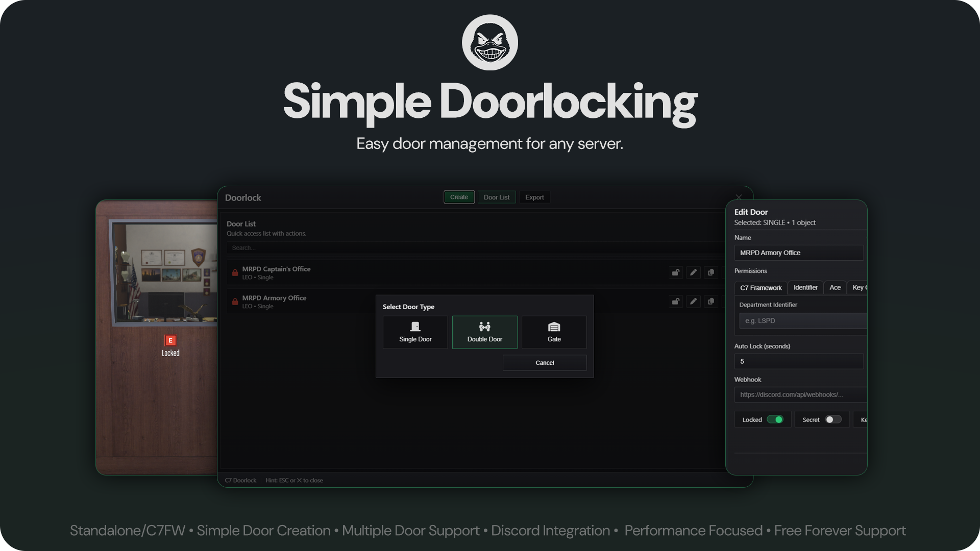Click 'Performance Focused' text
Viewport: 980px width, 551px height.
pos(693,531)
